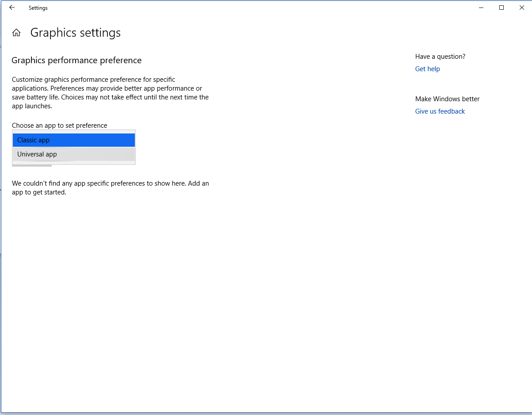Click the 'Make Windows better' text
The width and height of the screenshot is (532, 415).
[447, 99]
